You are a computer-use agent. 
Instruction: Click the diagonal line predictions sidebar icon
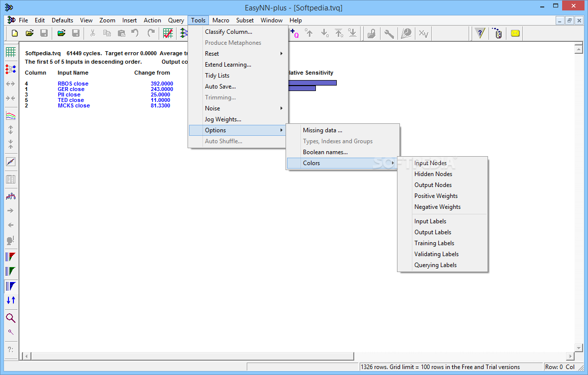click(x=11, y=162)
